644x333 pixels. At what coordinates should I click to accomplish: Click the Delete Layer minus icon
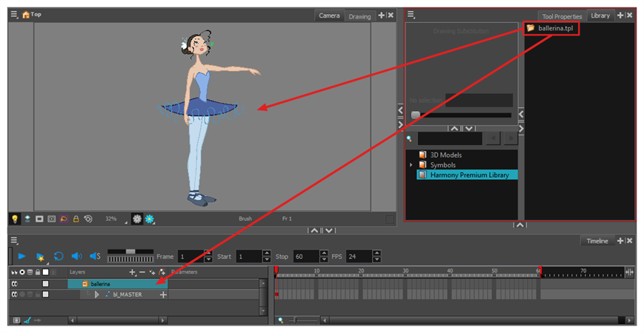(142, 272)
